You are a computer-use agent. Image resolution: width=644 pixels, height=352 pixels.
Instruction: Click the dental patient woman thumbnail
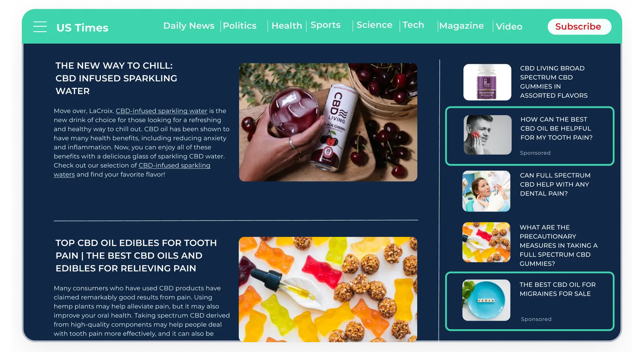(486, 191)
